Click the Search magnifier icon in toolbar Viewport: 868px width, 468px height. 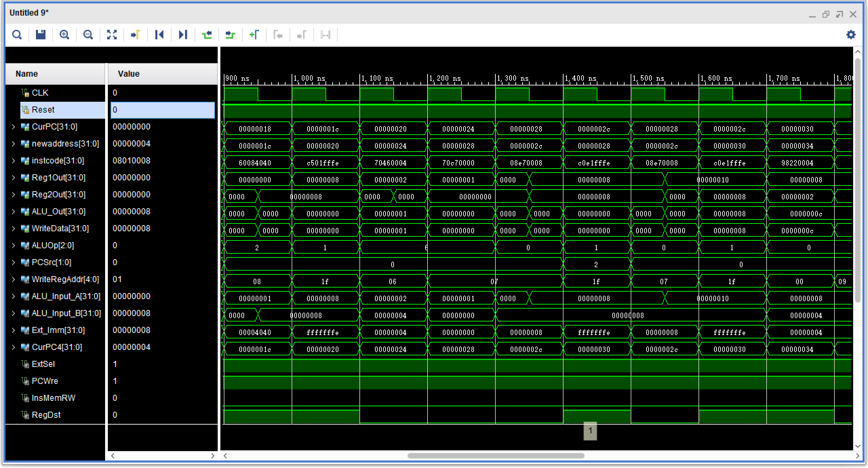click(17, 35)
